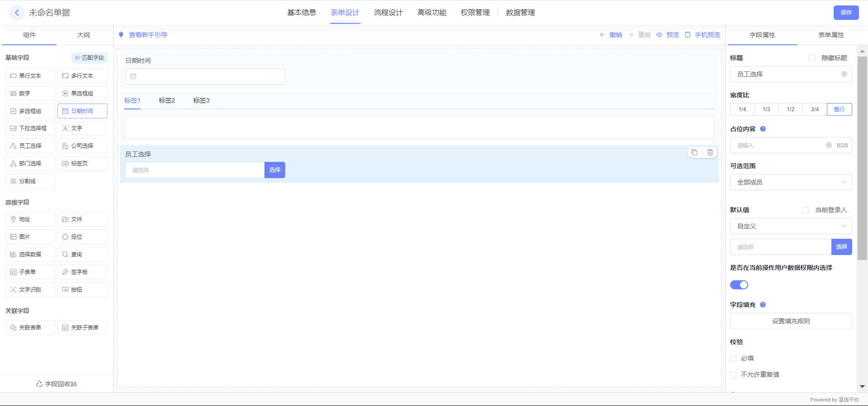Select the 1/2 width ratio option
This screenshot has height=406, width=868.
pyautogui.click(x=790, y=109)
